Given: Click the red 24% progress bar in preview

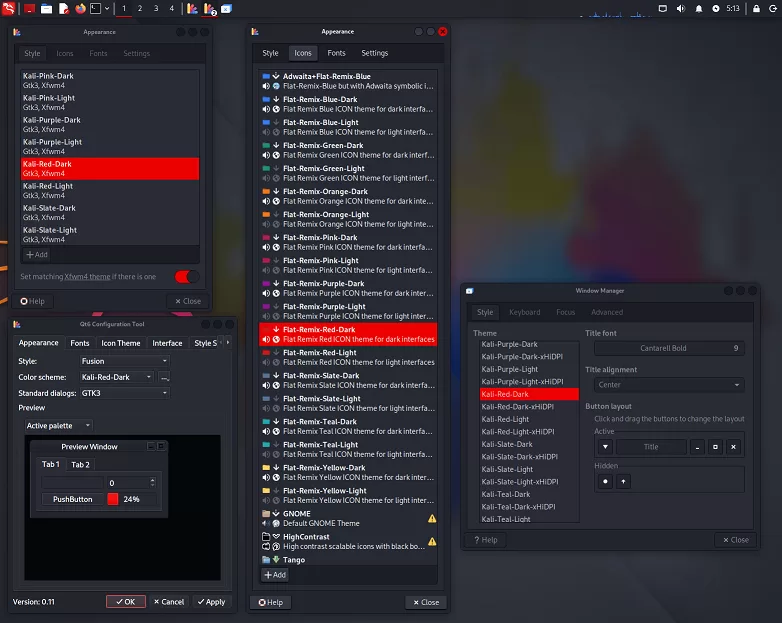Looking at the screenshot, I should 132,499.
